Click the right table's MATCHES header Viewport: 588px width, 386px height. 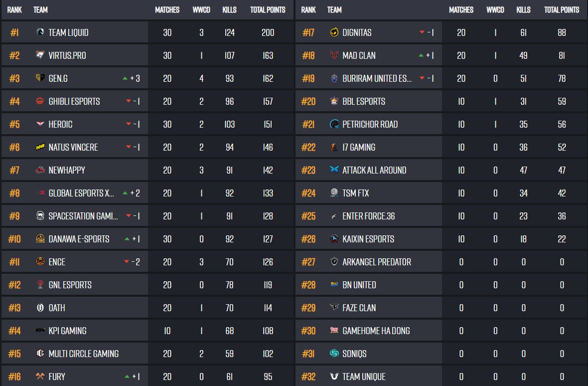461,10
